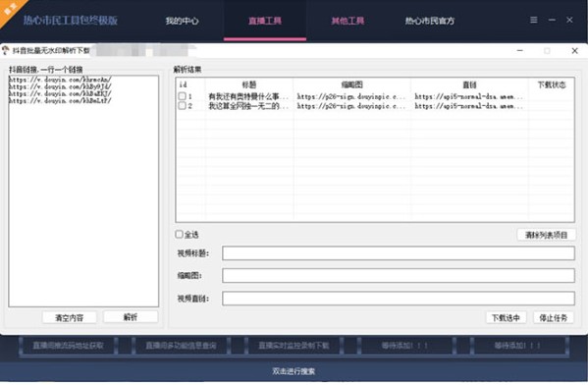Open the 我的中心 tab
The height and width of the screenshot is (385, 588).
coord(183,21)
